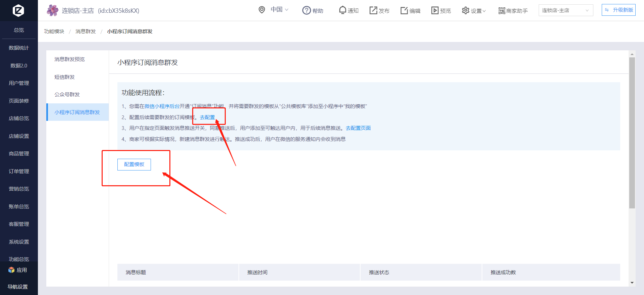Image resolution: width=644 pixels, height=295 pixels.
Task: Click the 去配置页面 link in step 3
Action: point(358,128)
